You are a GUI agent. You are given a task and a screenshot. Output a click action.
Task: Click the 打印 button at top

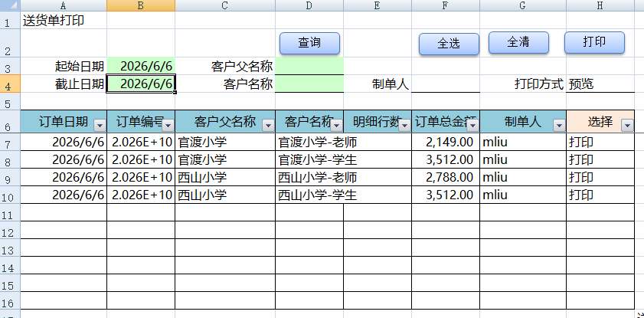pos(594,43)
